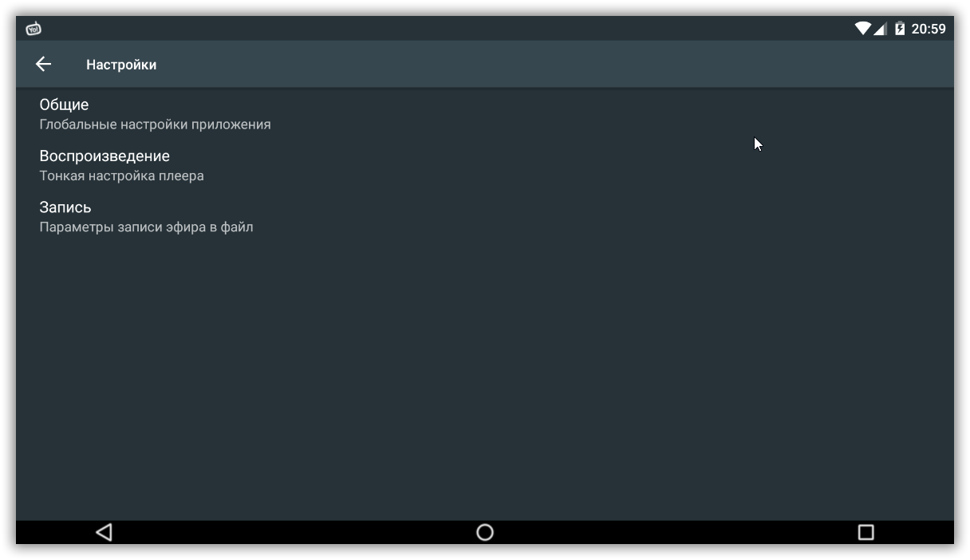This screenshot has height=560, width=970.
Task: Tap the TV app notification icon
Action: pyautogui.click(x=34, y=30)
